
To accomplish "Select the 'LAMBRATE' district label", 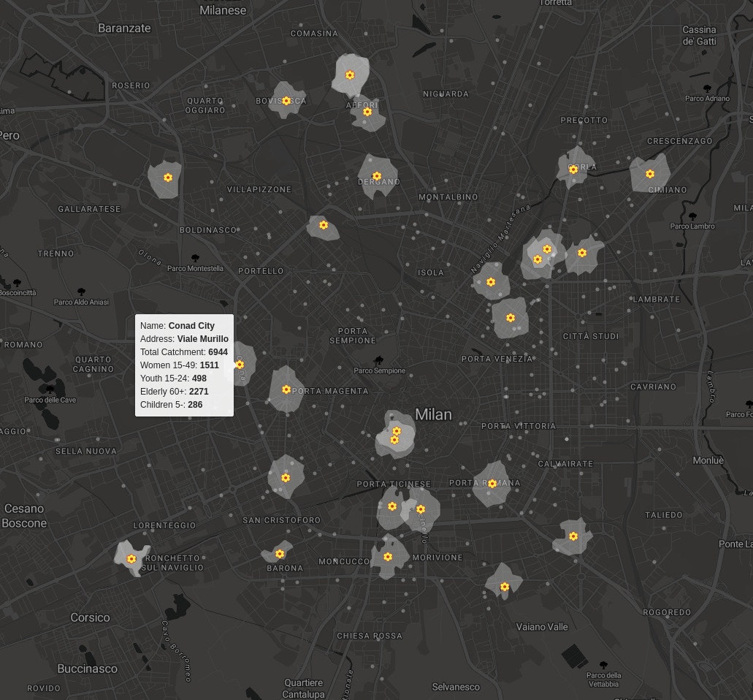I will tap(657, 300).
